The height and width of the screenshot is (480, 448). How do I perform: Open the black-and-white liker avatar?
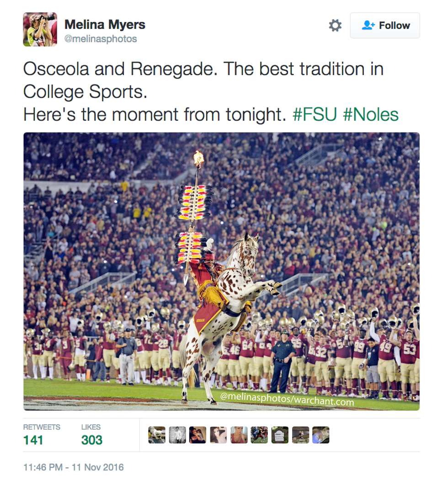pos(177,435)
